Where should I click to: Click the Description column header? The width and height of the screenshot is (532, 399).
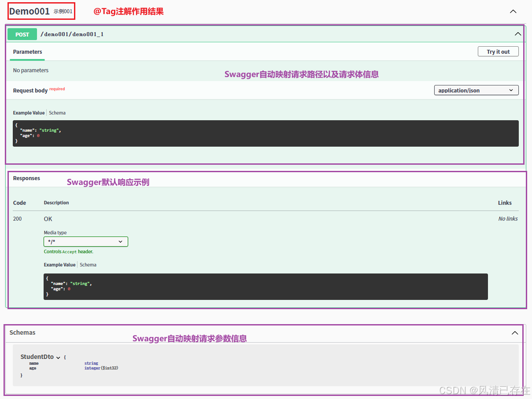click(x=56, y=203)
